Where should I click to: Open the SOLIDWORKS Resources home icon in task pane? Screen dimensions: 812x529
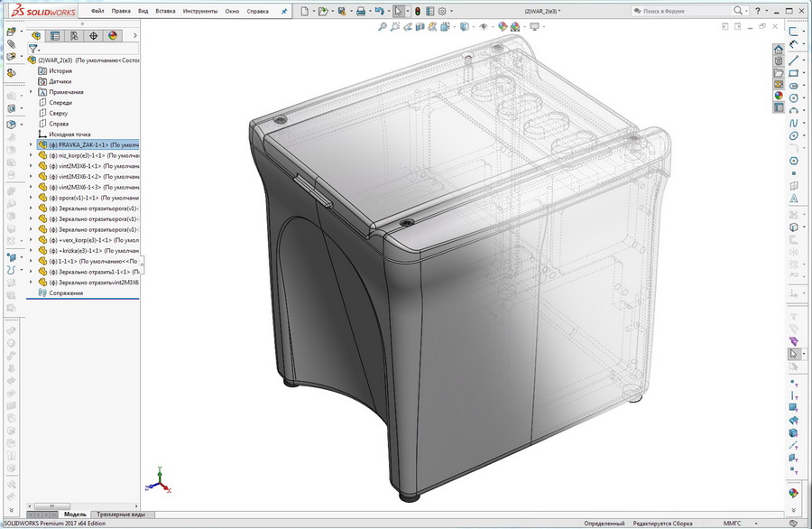[x=779, y=50]
